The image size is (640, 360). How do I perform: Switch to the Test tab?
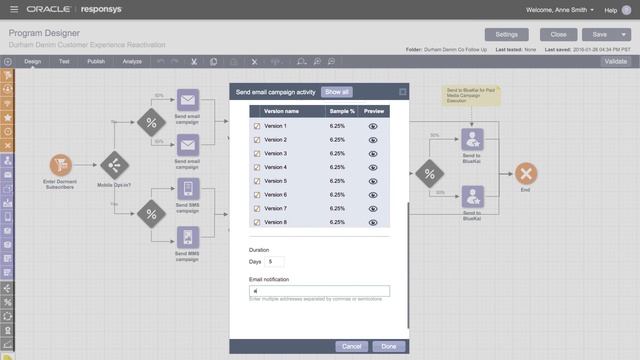[64, 61]
